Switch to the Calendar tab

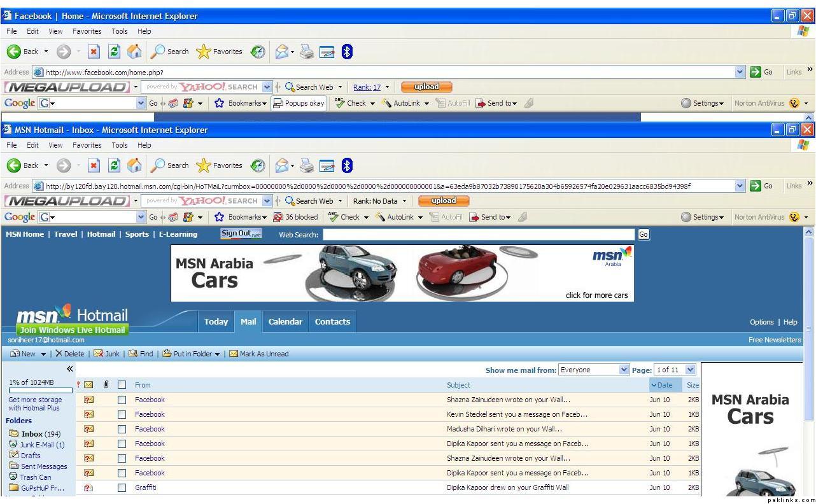click(285, 321)
